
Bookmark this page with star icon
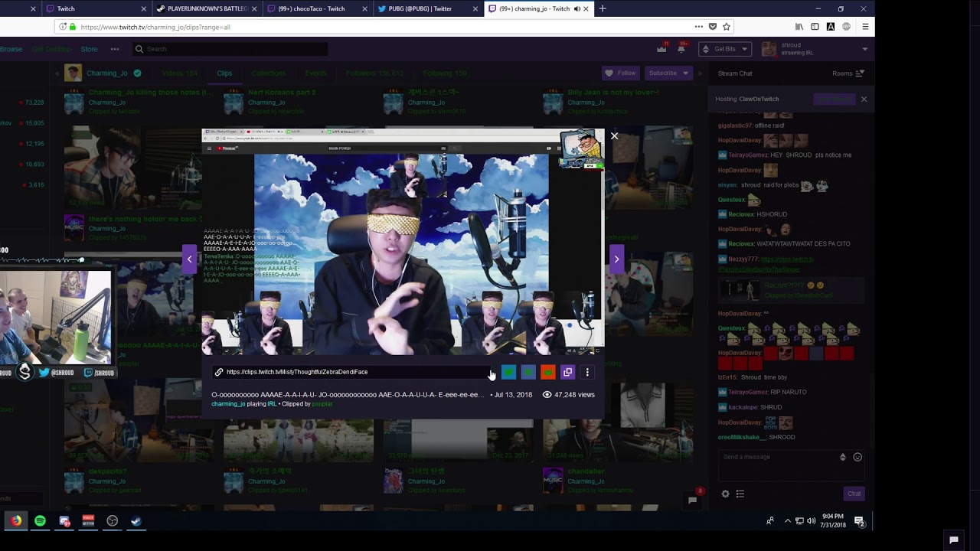(x=727, y=27)
